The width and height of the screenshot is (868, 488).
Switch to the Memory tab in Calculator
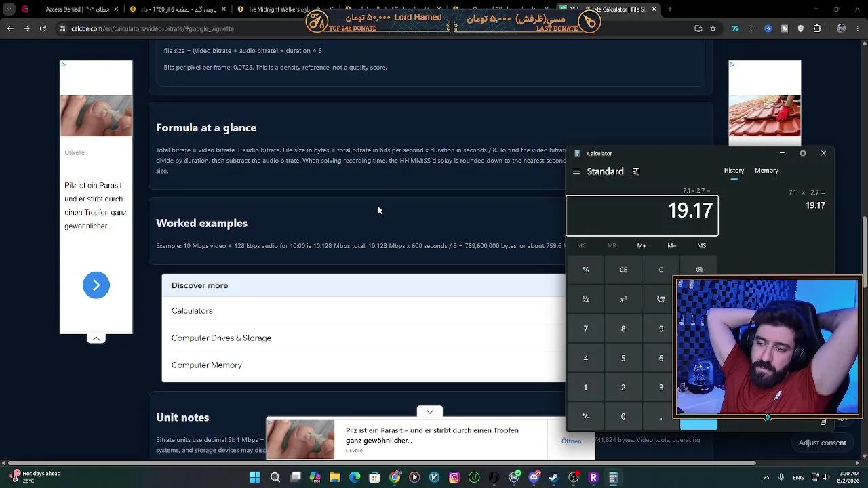(x=767, y=171)
